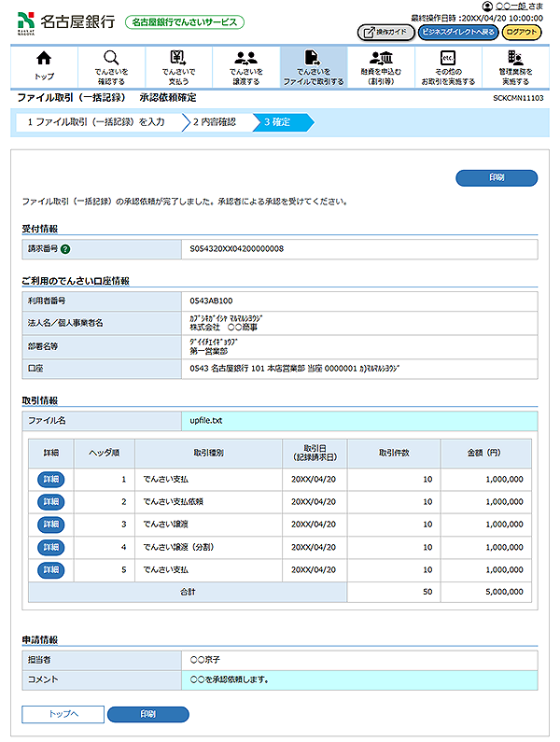Open 詳細 for でんさい譲渡（分割）row

click(x=51, y=547)
